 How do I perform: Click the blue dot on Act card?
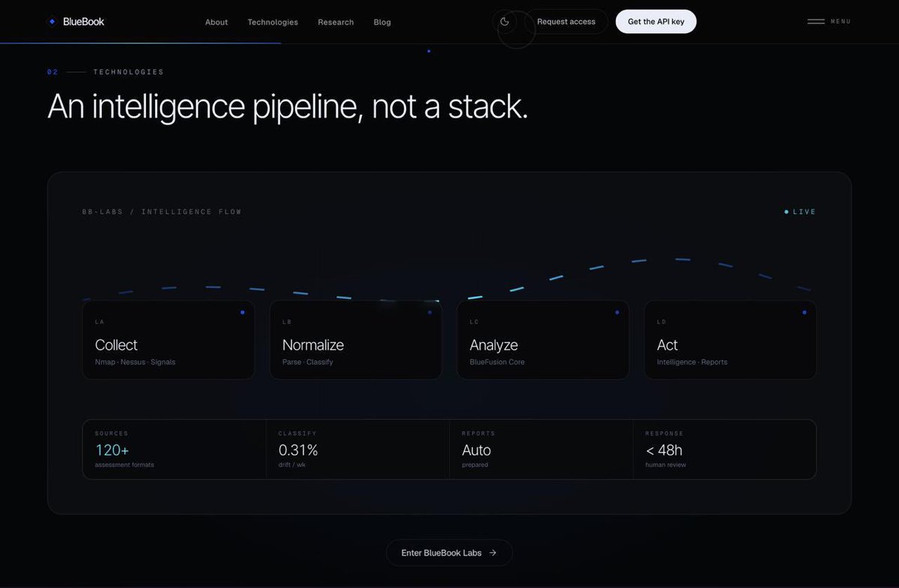coord(804,312)
